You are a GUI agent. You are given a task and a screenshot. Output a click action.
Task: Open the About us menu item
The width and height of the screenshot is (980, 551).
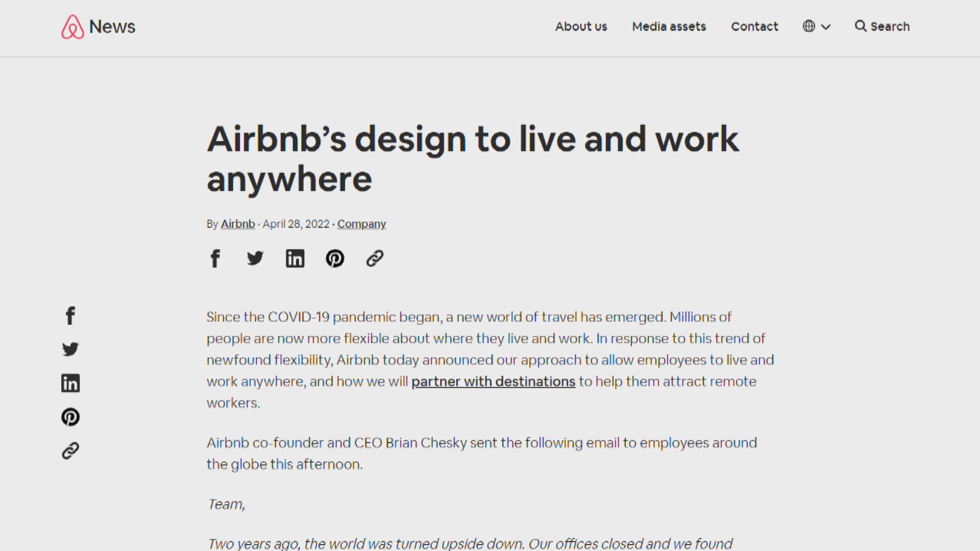[x=581, y=27]
